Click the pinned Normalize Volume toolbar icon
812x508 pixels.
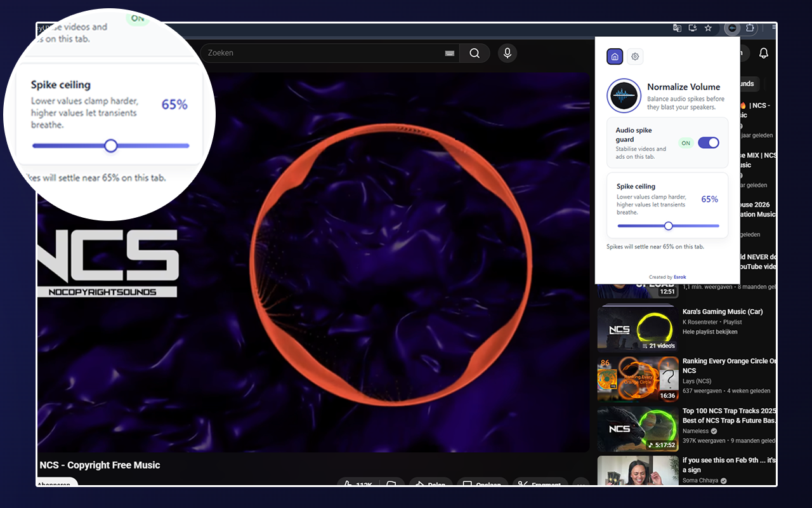tap(732, 28)
